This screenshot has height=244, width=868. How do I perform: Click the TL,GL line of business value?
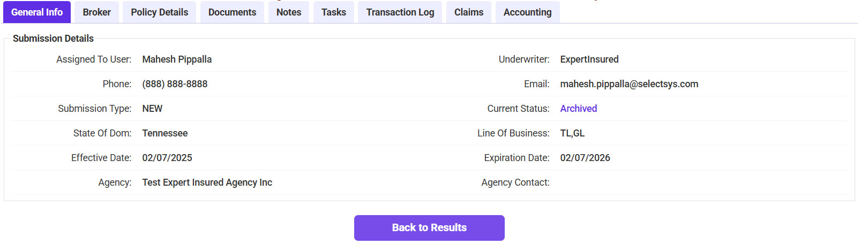click(572, 133)
